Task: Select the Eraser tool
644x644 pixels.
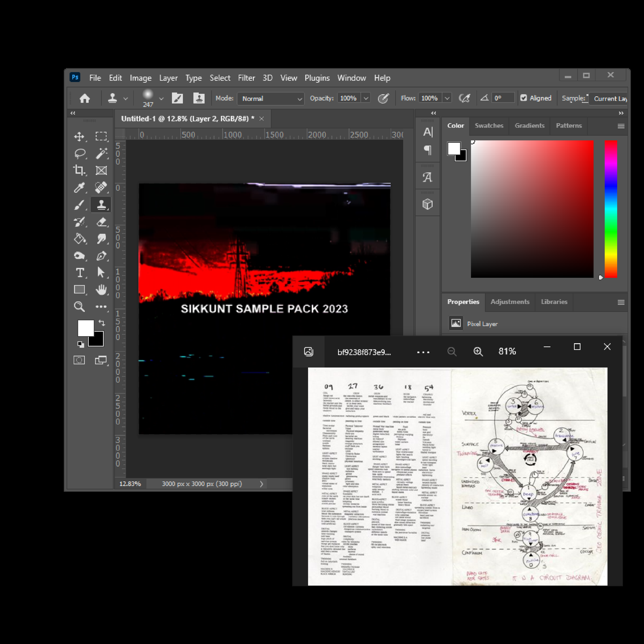Action: 101,222
